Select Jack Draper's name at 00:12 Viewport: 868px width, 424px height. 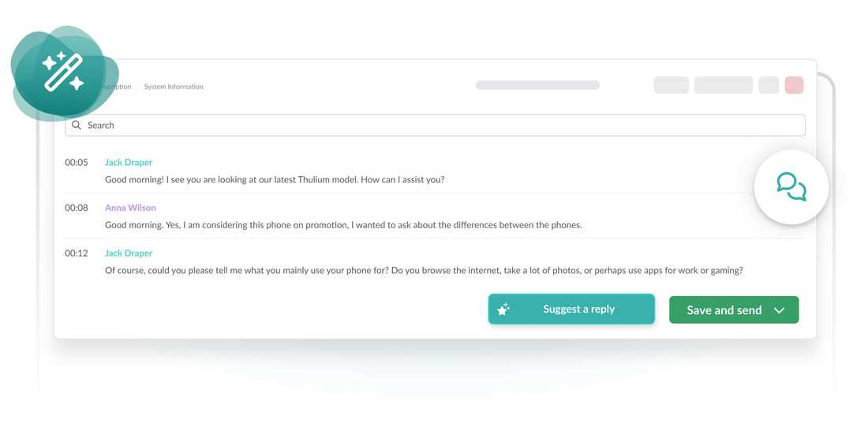(x=129, y=253)
